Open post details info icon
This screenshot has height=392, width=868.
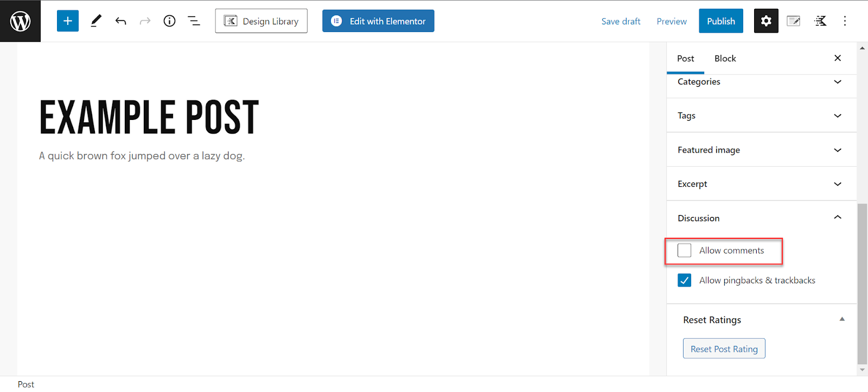tap(169, 21)
